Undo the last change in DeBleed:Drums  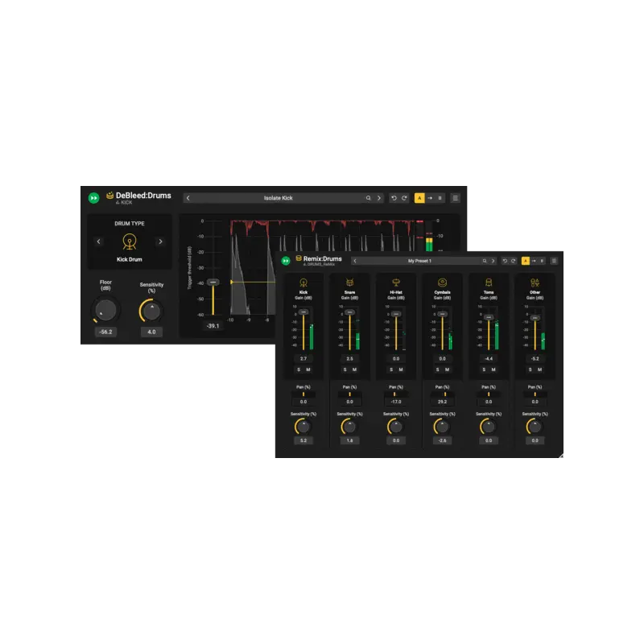click(x=394, y=198)
